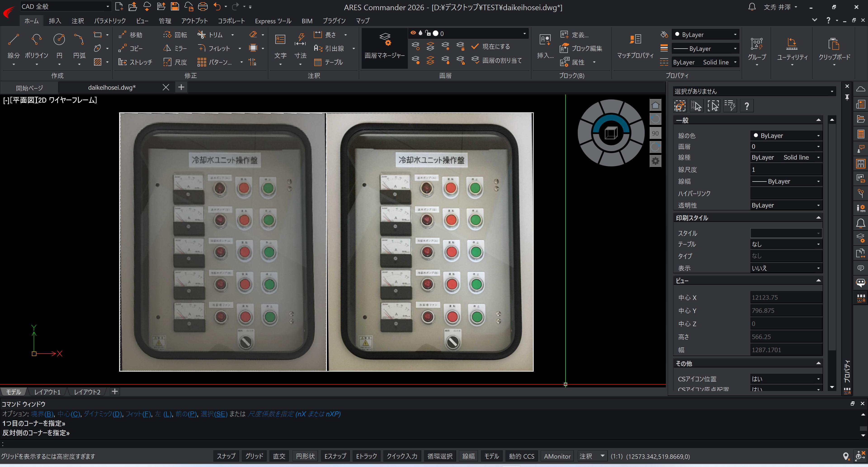Click the quick select icon in properties panel
868x467 pixels.
[x=730, y=106]
